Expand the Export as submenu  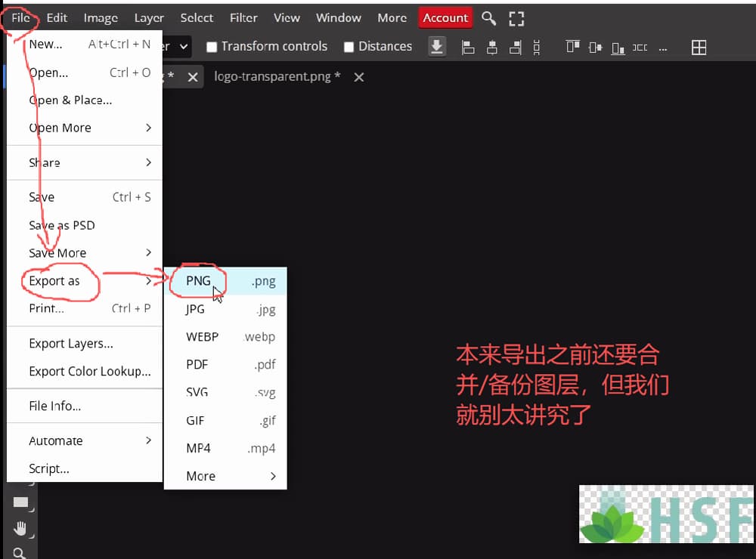click(85, 281)
